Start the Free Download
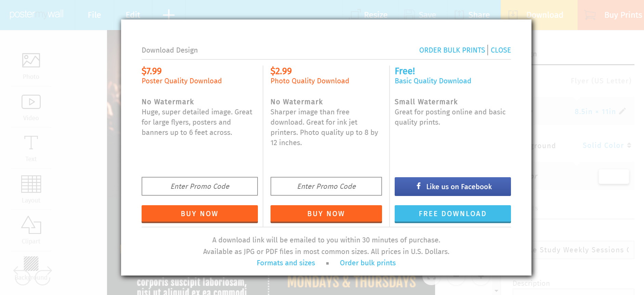The height and width of the screenshot is (295, 644). coord(453,214)
